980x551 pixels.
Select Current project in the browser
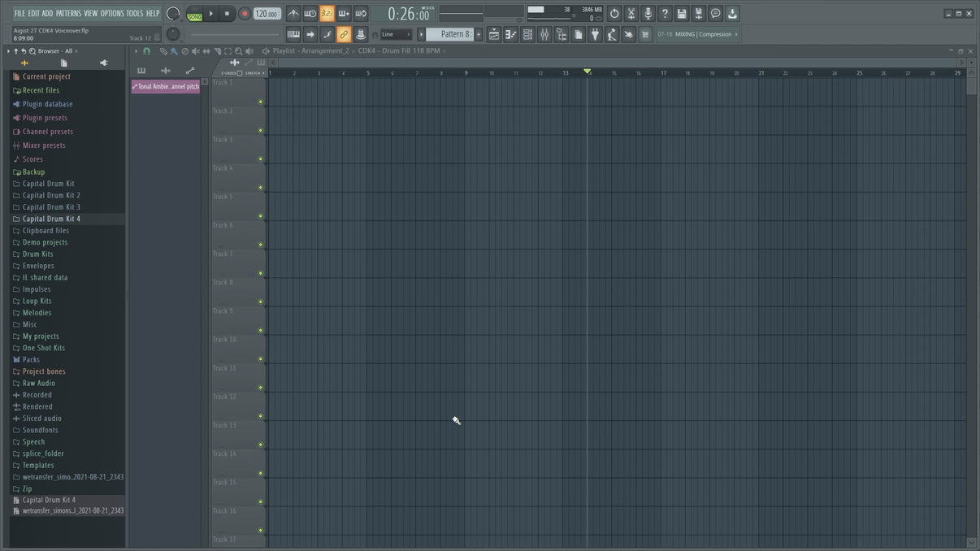tap(46, 76)
